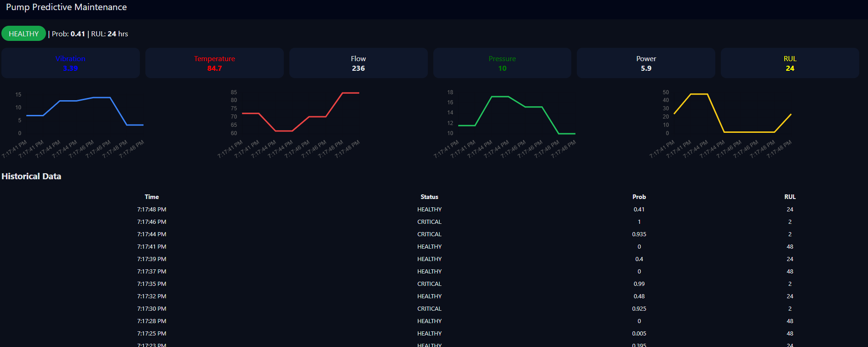Screen dimensions: 868x347
Task: Click the Power metric card
Action: click(x=646, y=63)
